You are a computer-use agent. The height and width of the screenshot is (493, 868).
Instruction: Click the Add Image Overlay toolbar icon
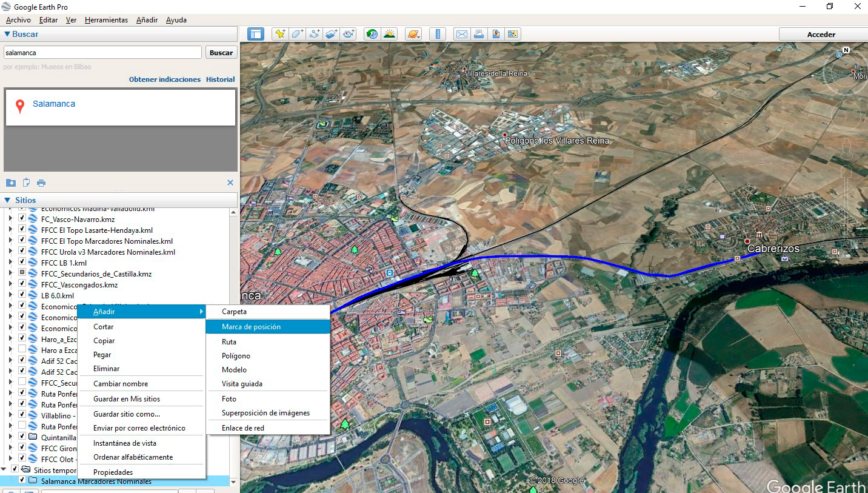click(x=331, y=34)
